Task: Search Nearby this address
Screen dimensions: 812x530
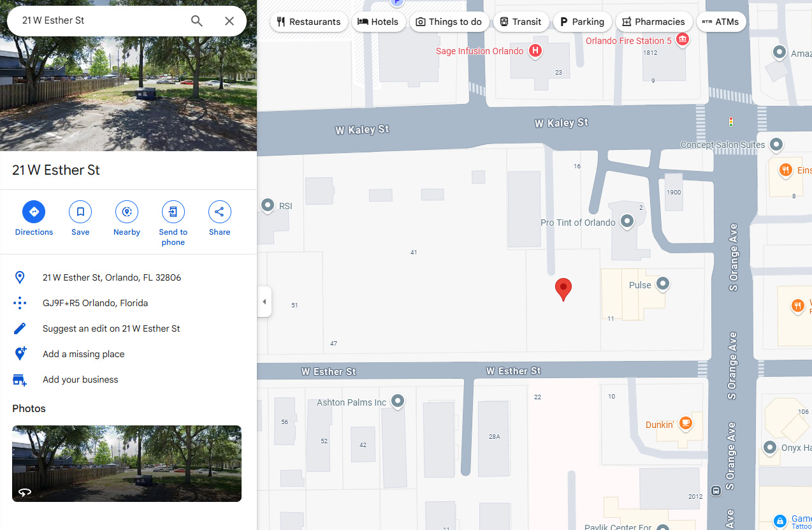Action: click(127, 218)
